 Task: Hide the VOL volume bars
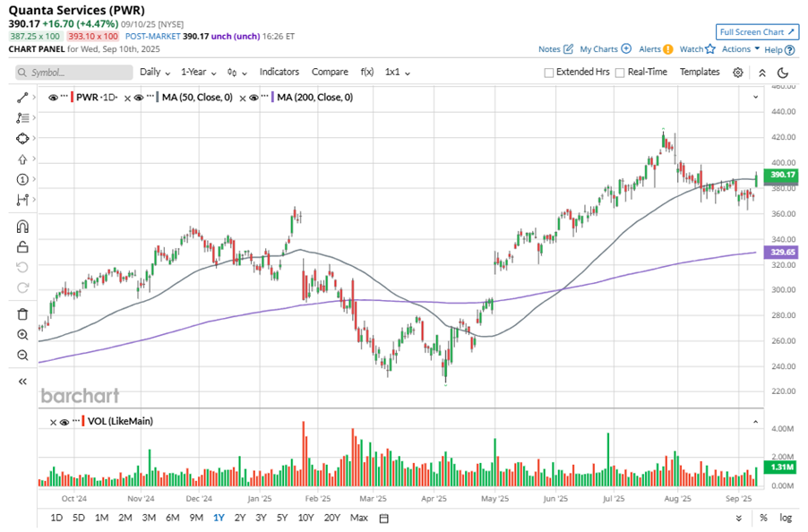click(64, 423)
